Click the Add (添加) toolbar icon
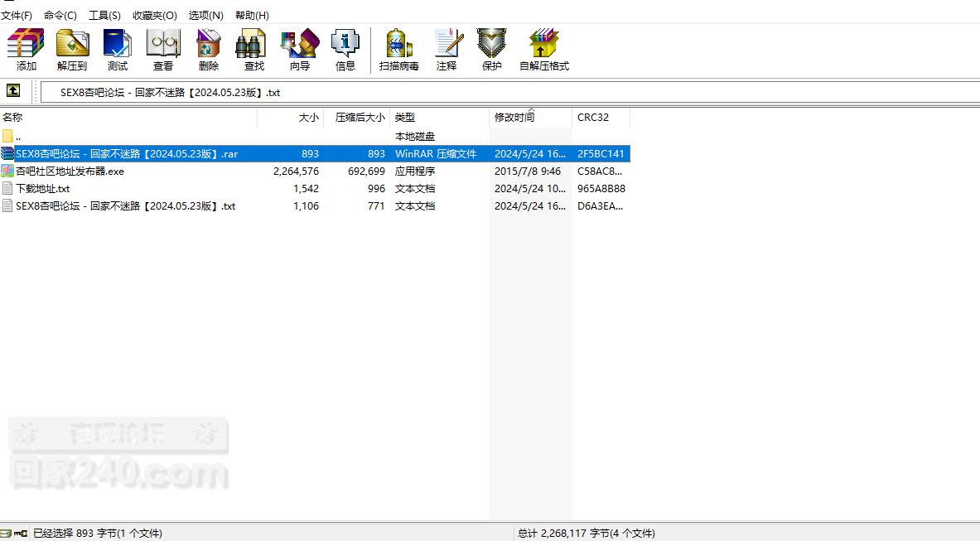The width and height of the screenshot is (980, 541). (x=26, y=50)
